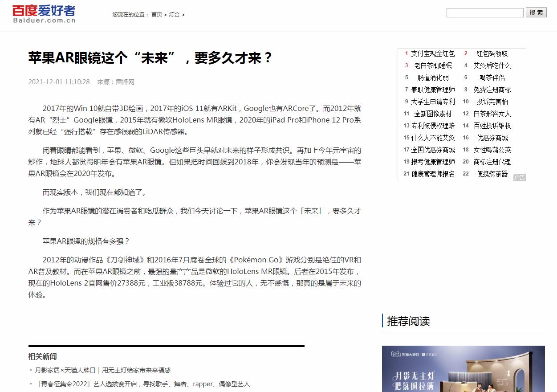
Task: Open the 便携煮茶器 ad link
Action: click(492, 174)
